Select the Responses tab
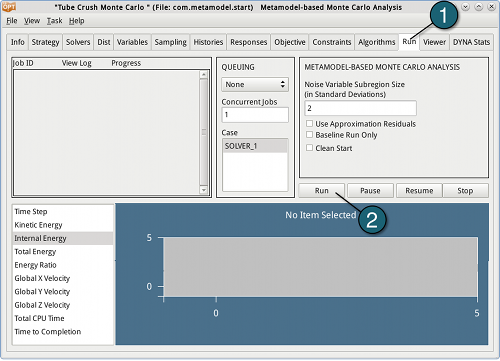This screenshot has width=500, height=361. click(249, 42)
